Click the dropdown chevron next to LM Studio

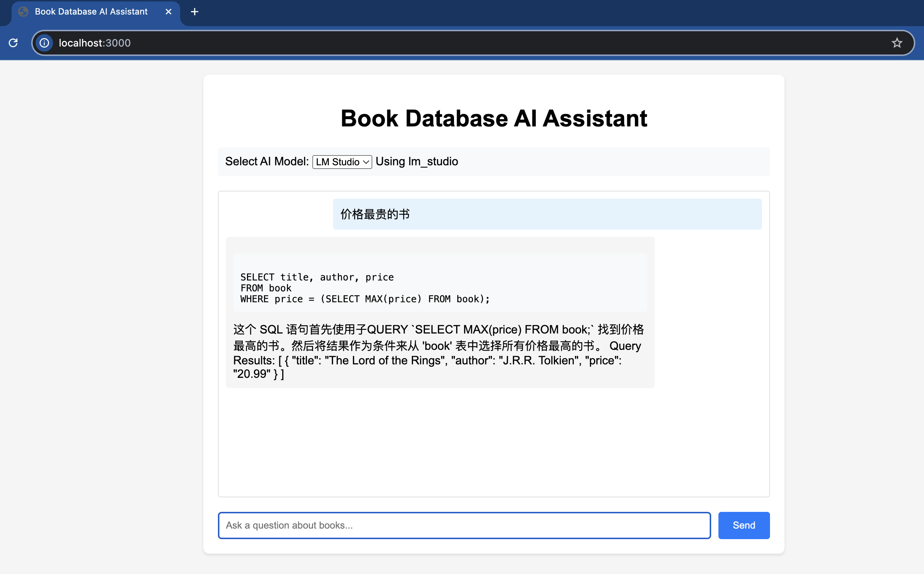coord(366,162)
